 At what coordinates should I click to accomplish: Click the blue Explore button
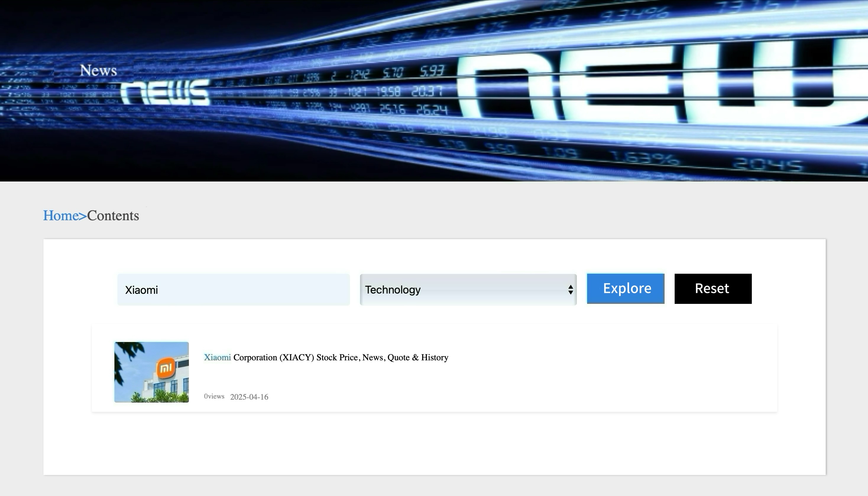point(626,288)
